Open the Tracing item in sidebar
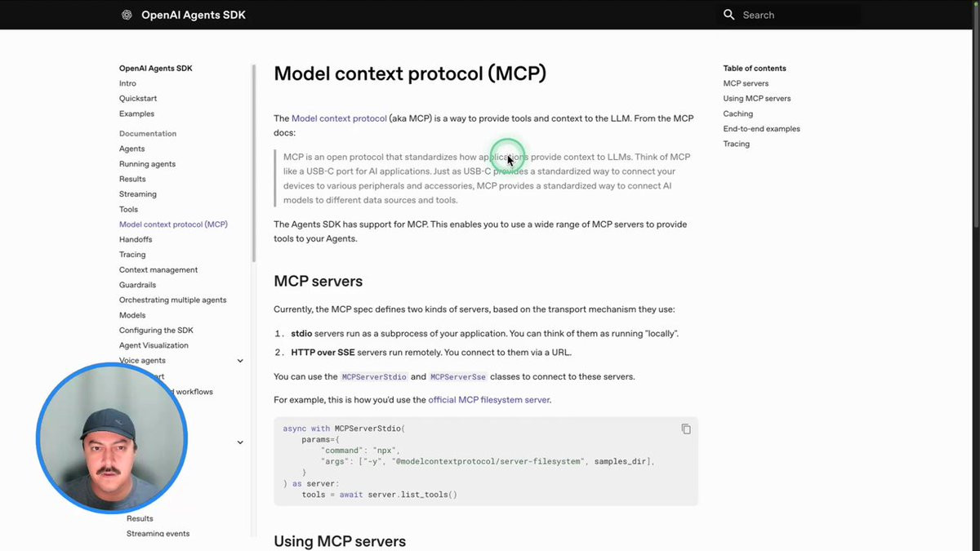This screenshot has width=980, height=551. pos(132,255)
